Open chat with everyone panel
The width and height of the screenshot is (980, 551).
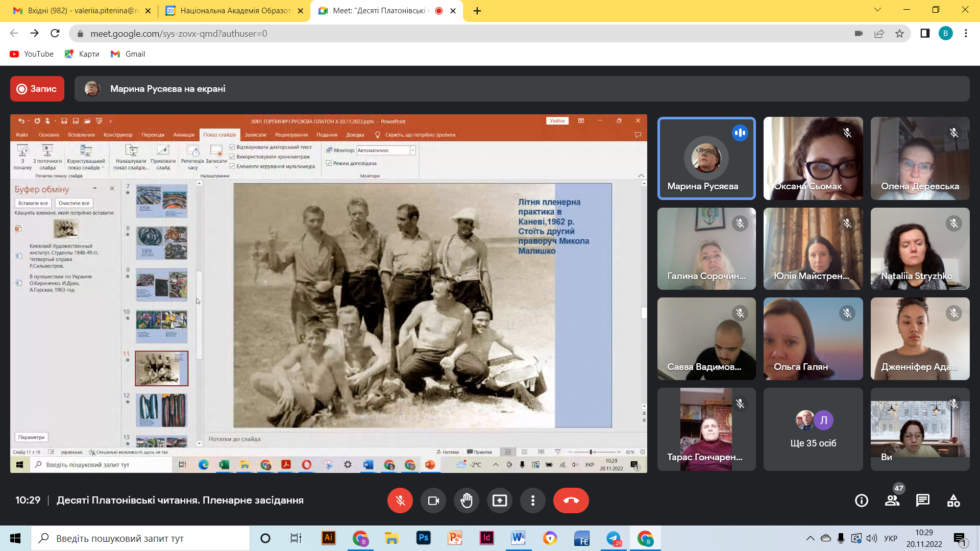pyautogui.click(x=923, y=501)
